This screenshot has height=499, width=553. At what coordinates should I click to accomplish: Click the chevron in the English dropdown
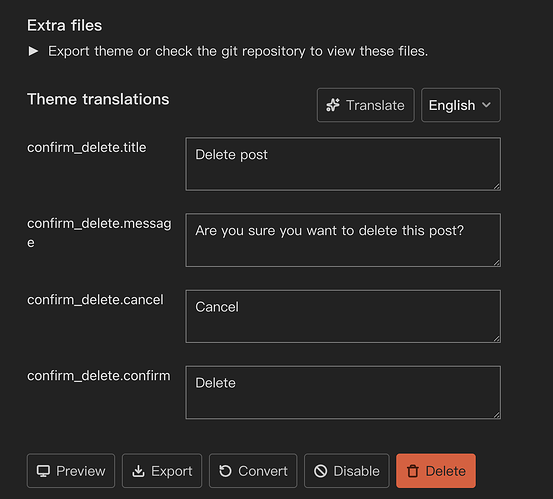[486, 105]
